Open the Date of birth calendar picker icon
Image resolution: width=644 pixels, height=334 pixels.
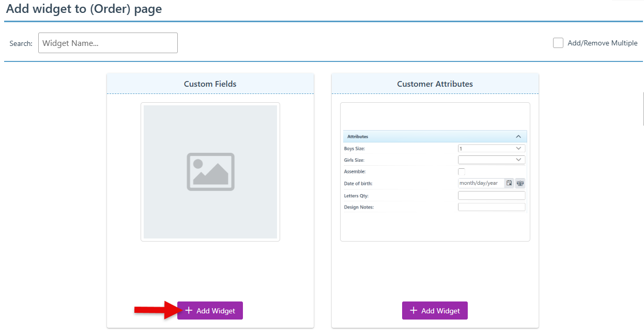509,183
